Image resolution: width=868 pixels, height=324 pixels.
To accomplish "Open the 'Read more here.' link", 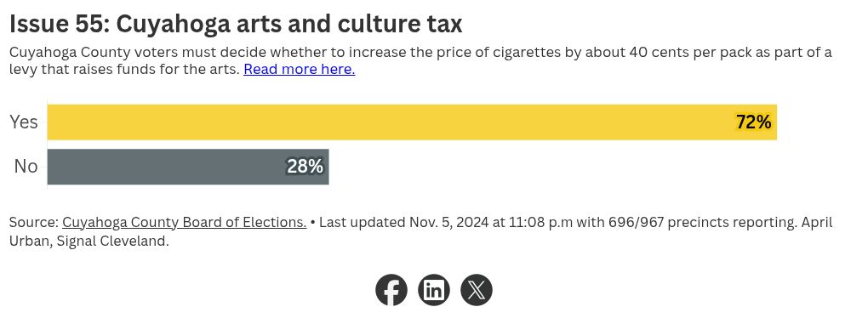I will point(299,69).
